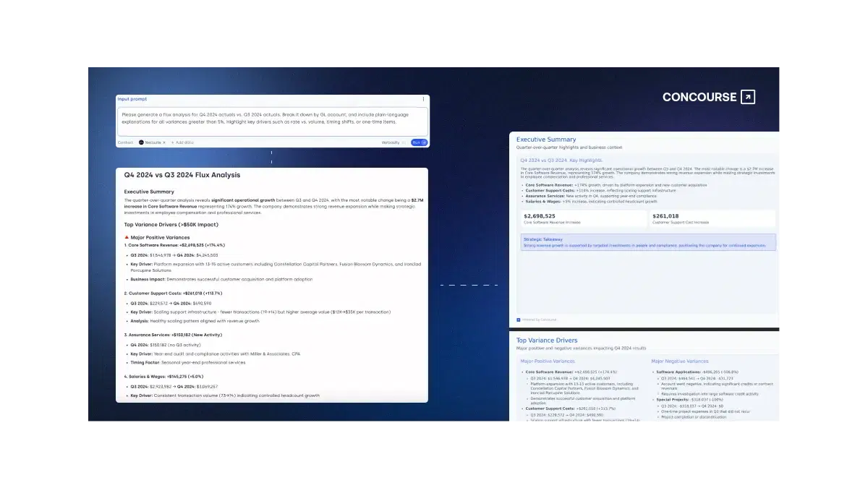
Task: Click the 'Powered by Concourse' badge icon
Action: (x=519, y=319)
